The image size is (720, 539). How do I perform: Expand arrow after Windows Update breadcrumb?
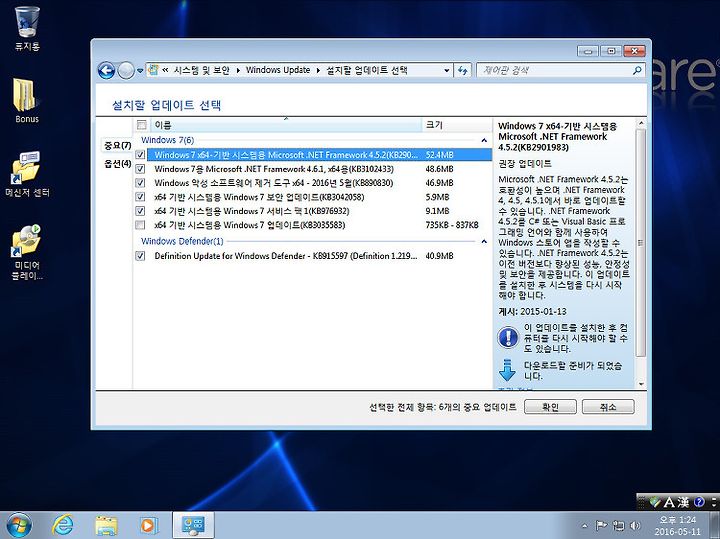(318, 70)
